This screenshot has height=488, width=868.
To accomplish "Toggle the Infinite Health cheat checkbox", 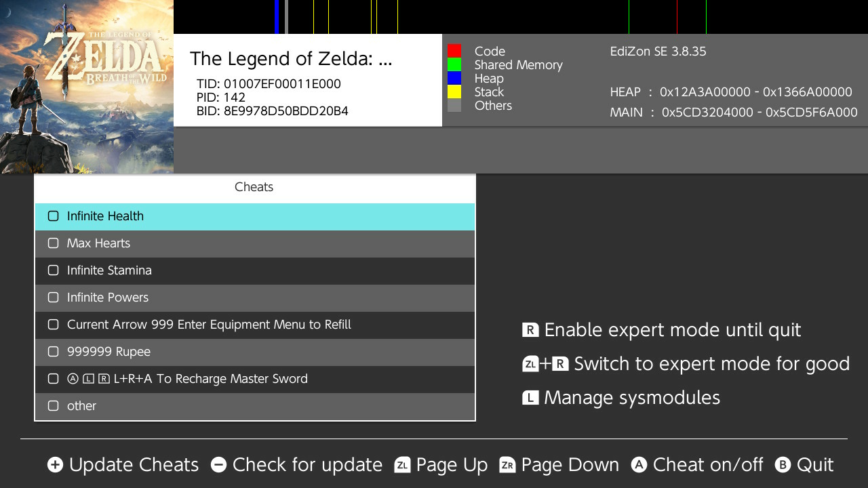I will point(54,216).
